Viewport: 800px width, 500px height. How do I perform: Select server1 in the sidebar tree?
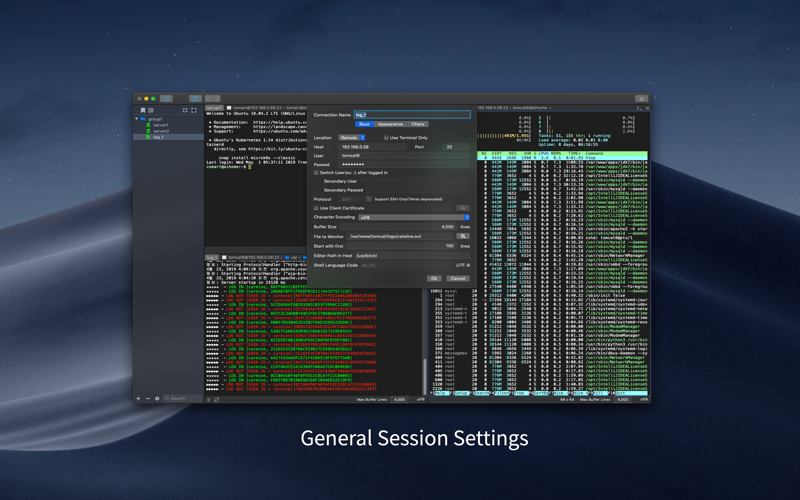(161, 125)
